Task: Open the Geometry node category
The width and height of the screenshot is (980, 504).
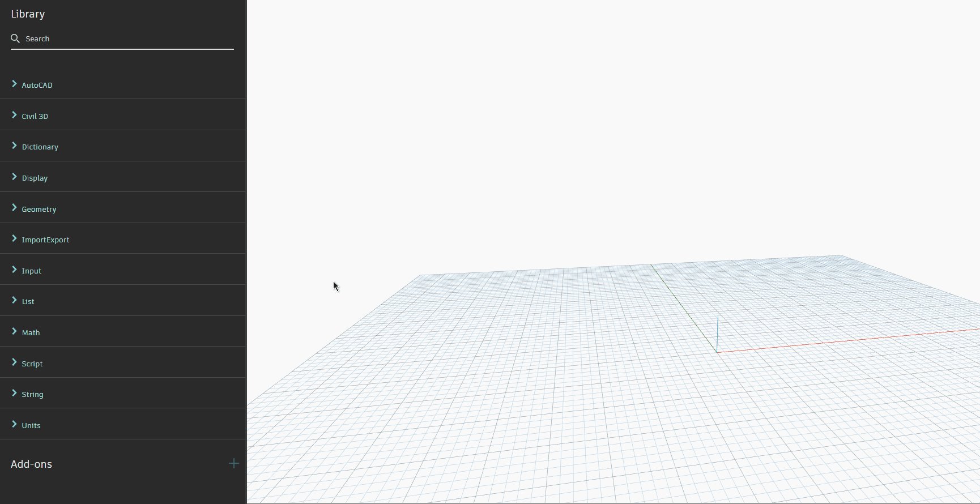Action: 39,209
